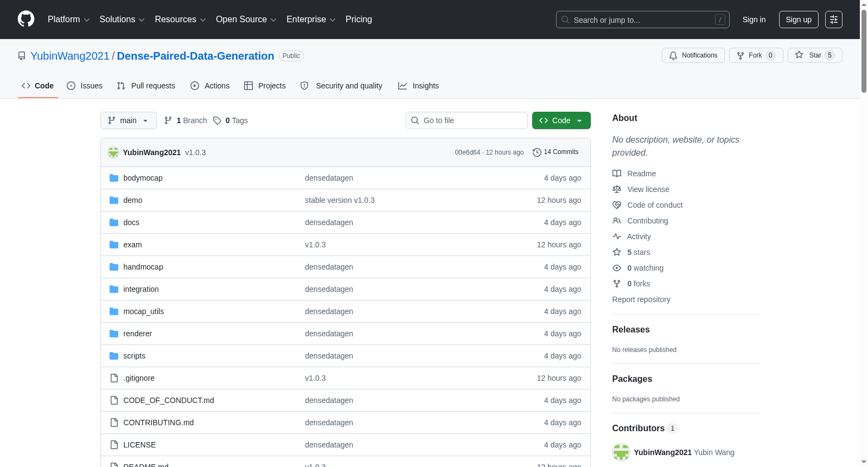Expand the Open Source menu

coord(246,20)
